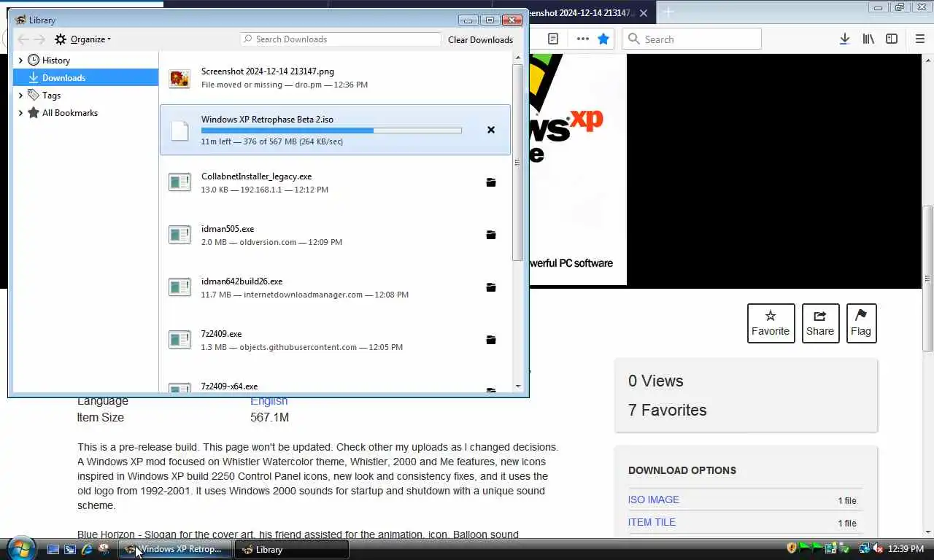Open the page actions three-dot menu
The image size is (934, 560).
[582, 39]
